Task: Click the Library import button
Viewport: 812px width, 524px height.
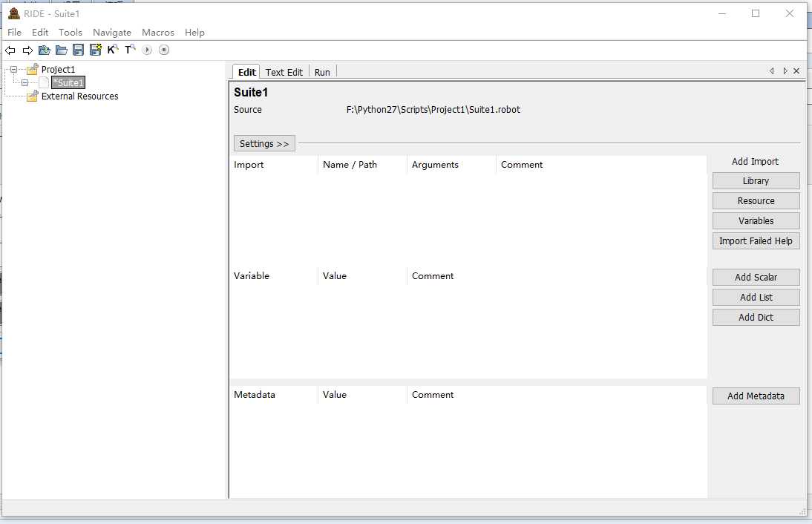Action: pyautogui.click(x=756, y=180)
